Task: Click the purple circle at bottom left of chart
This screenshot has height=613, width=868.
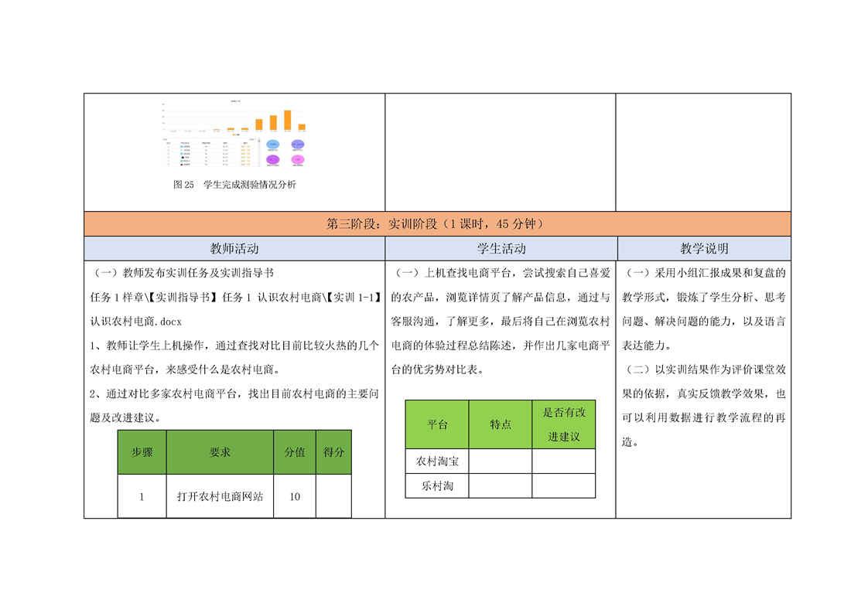Action: click(x=272, y=160)
